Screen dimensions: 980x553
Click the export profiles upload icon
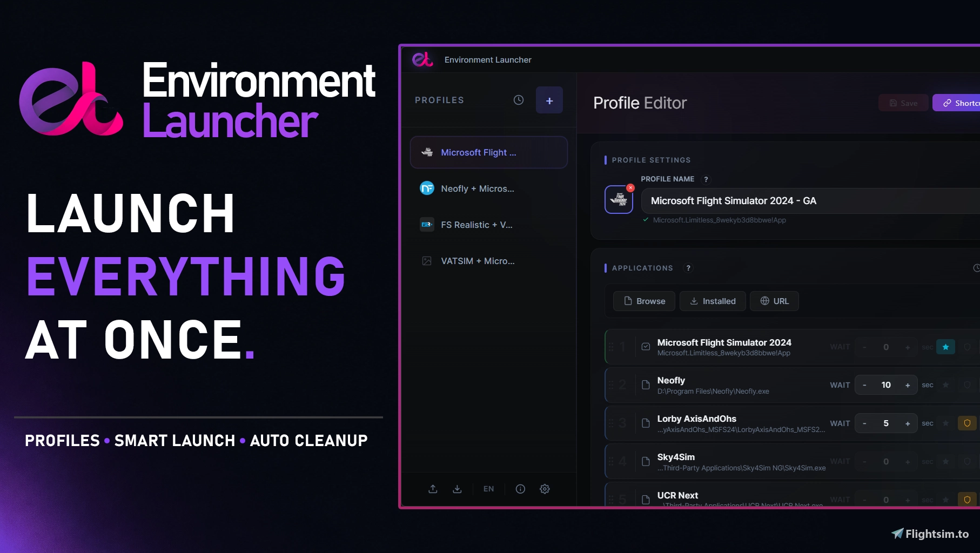(433, 489)
